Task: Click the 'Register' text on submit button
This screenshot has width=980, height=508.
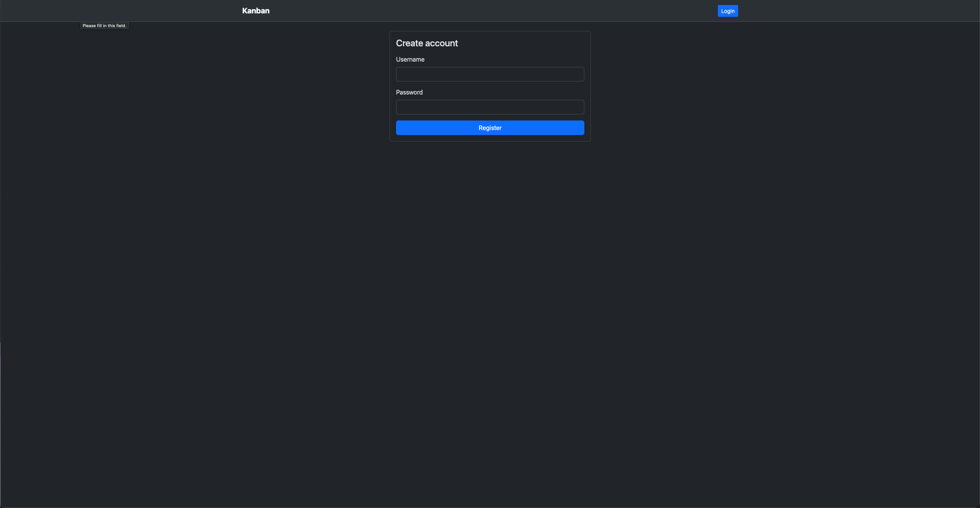Action: (490, 128)
